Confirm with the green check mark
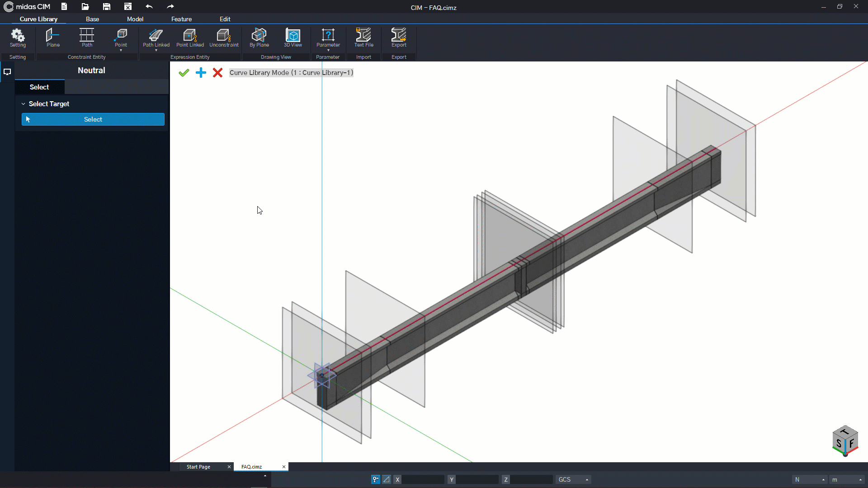The height and width of the screenshot is (488, 868). pyautogui.click(x=184, y=73)
